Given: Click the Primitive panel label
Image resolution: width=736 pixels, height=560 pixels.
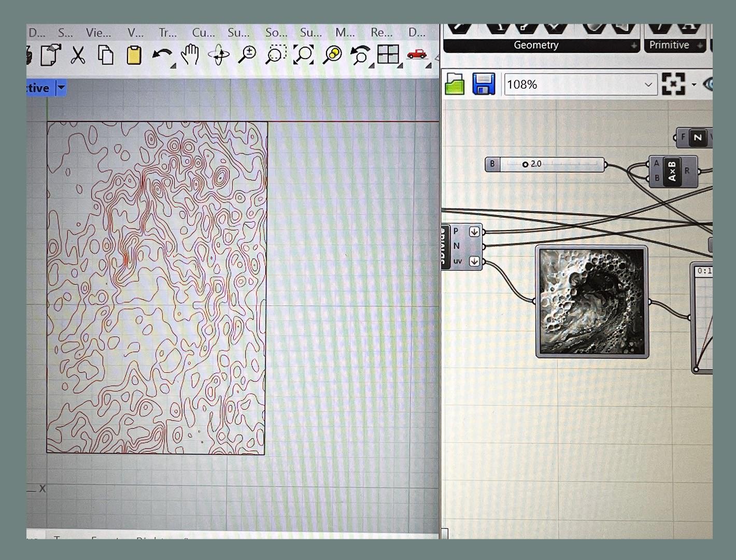Looking at the screenshot, I should [x=669, y=45].
